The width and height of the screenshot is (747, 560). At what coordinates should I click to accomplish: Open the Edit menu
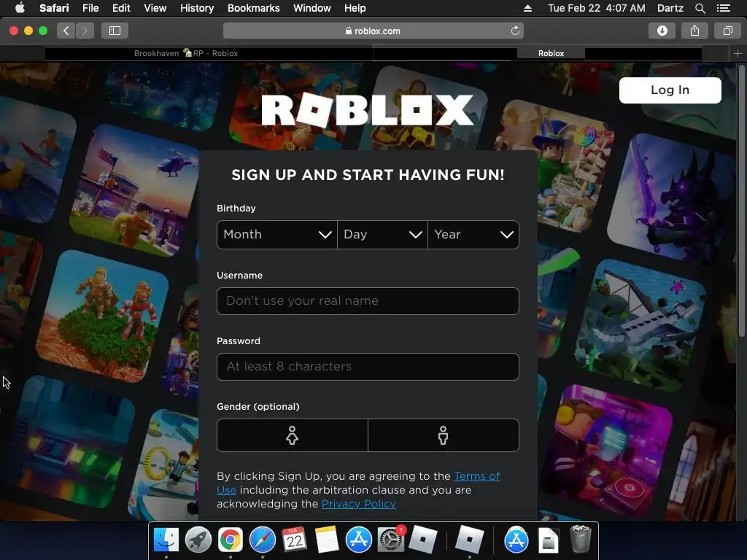tap(121, 8)
